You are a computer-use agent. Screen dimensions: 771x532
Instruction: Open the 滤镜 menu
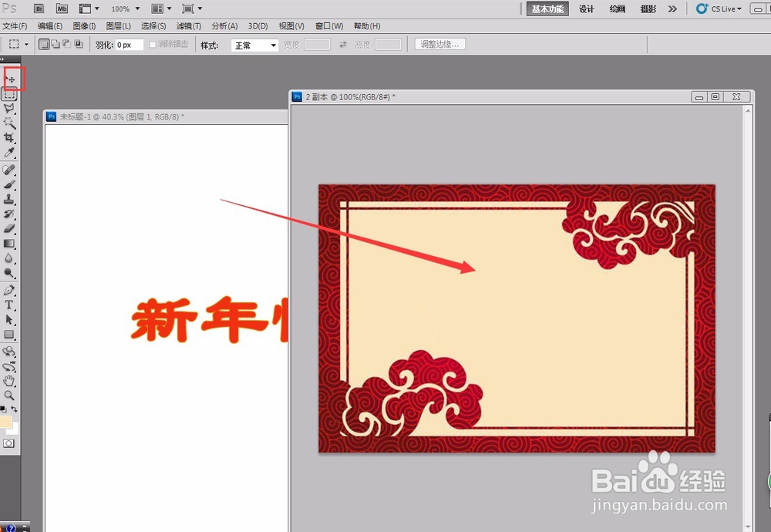pyautogui.click(x=188, y=25)
